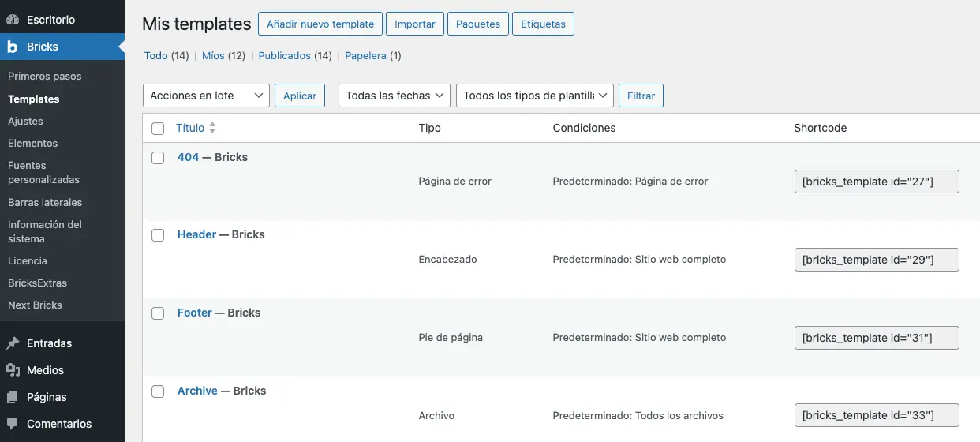
Task: Click the Comentarios speech bubble icon
Action: coord(13,424)
